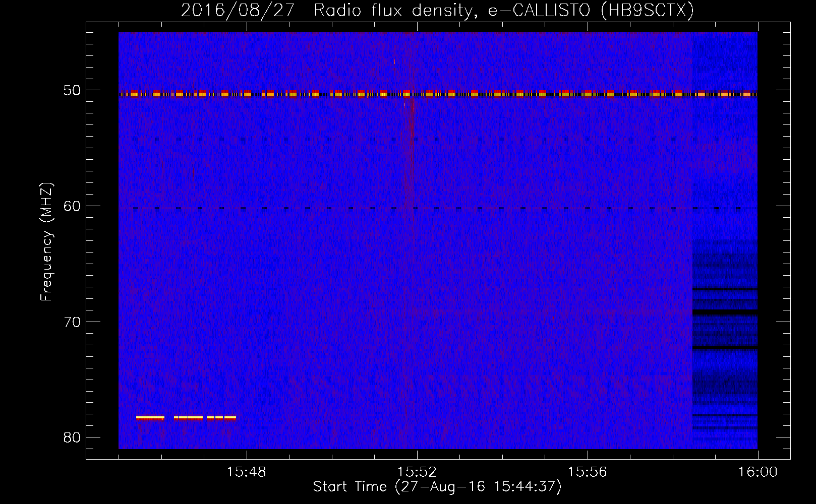Click the "Frequency (MHZ)" axis label
The height and width of the screenshot is (504, 816).
coord(46,242)
